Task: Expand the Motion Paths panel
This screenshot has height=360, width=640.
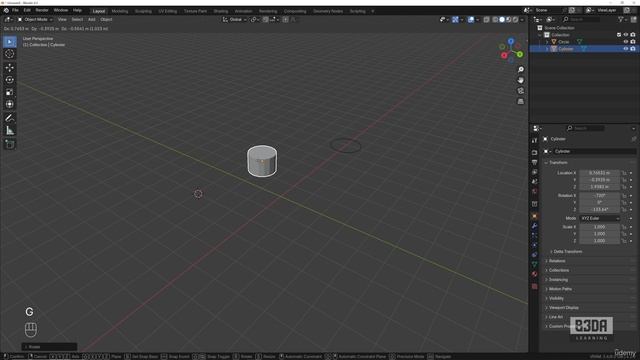Action: tap(560, 289)
